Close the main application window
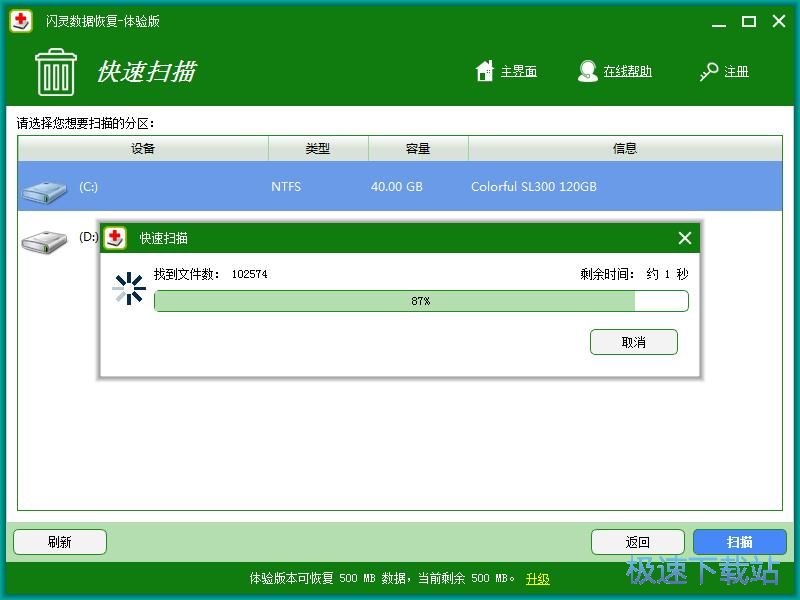800x600 pixels. (x=779, y=21)
